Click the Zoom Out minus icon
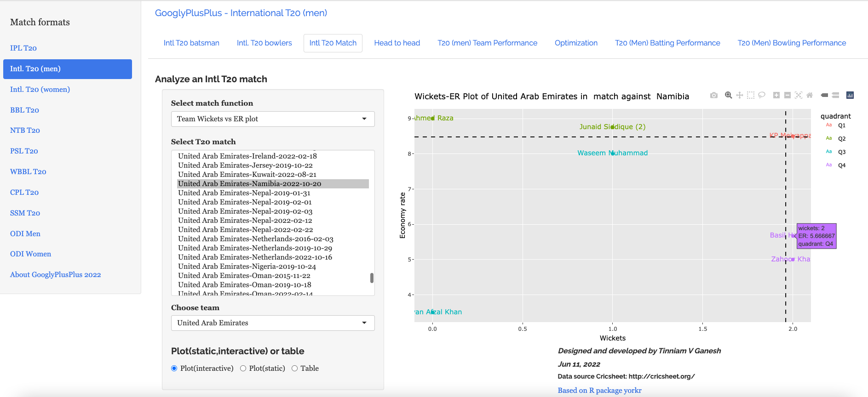868x397 pixels. [787, 95]
